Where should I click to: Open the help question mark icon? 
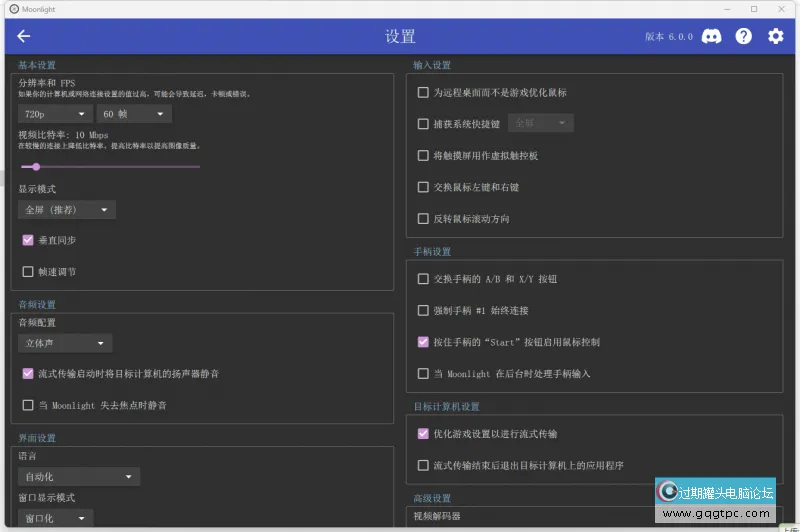[x=743, y=36]
